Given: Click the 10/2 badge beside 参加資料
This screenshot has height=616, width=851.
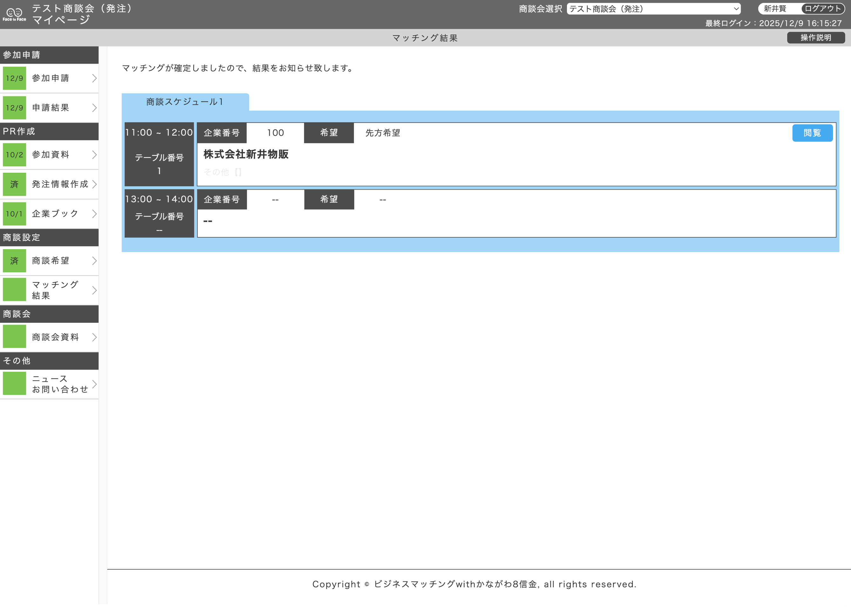Looking at the screenshot, I should tap(14, 155).
